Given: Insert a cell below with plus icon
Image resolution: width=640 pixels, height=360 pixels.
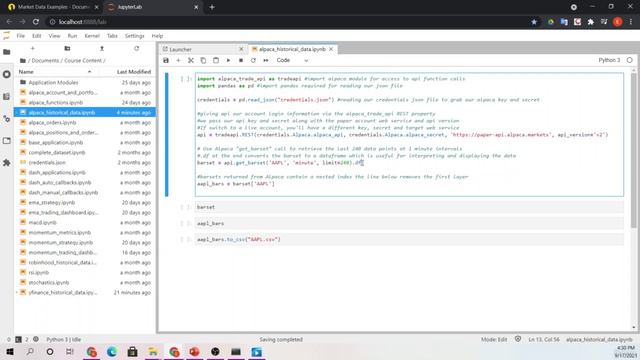Looking at the screenshot, I should (178, 60).
